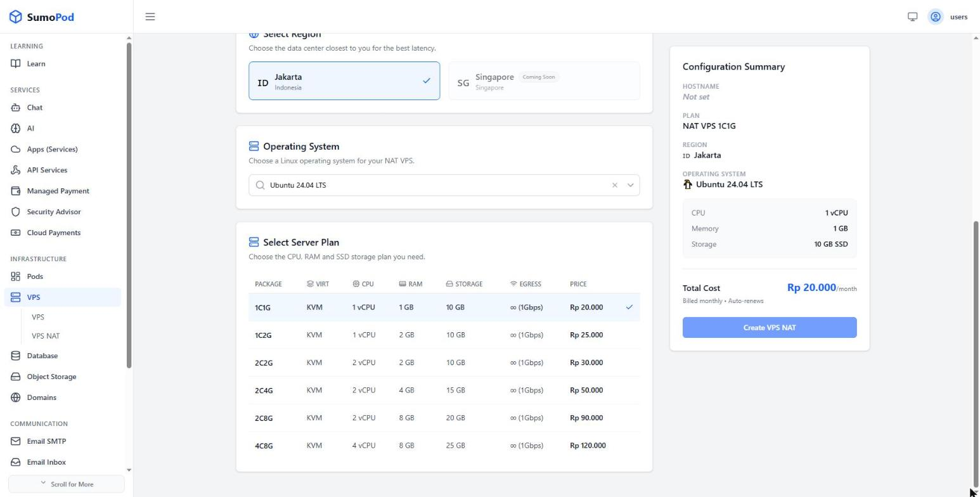The width and height of the screenshot is (980, 497).
Task: Click the API Services plug icon
Action: click(16, 171)
